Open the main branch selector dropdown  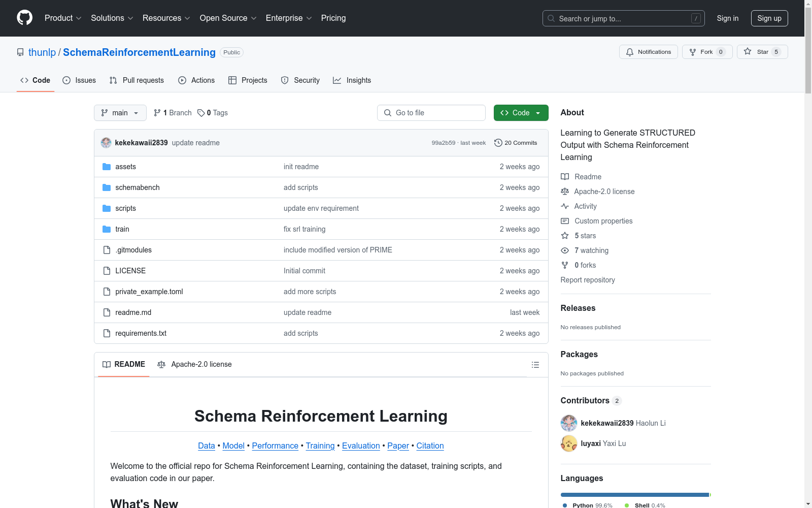pos(120,113)
